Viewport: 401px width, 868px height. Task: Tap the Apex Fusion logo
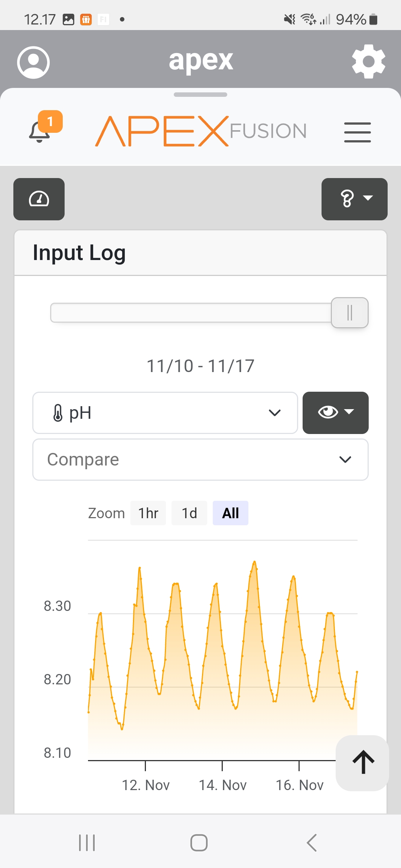pyautogui.click(x=200, y=131)
